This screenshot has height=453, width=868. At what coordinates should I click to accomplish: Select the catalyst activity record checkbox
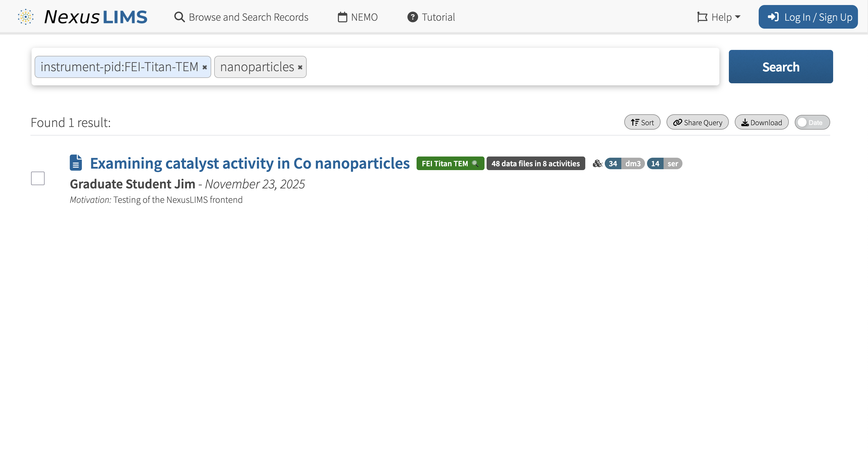pyautogui.click(x=38, y=178)
